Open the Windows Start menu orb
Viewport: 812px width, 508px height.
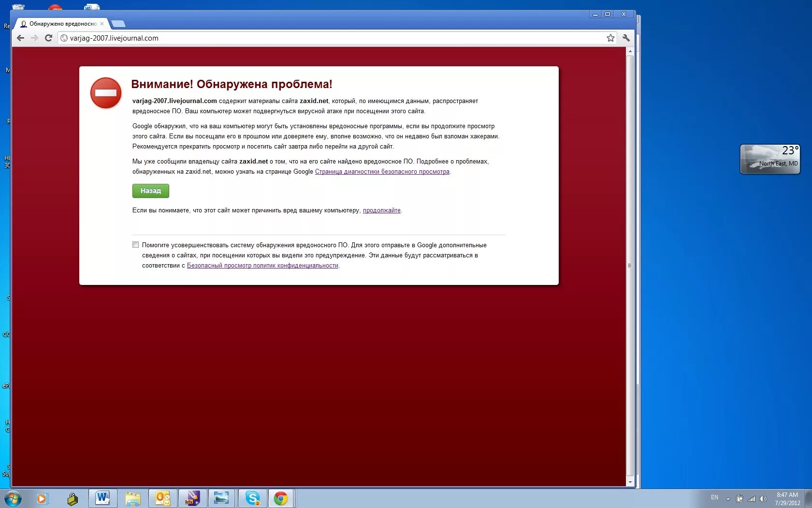(x=13, y=498)
